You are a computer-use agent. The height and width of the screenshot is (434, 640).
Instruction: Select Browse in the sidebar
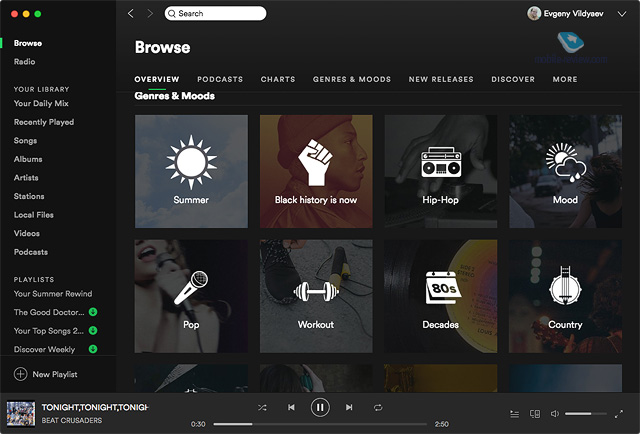pyautogui.click(x=28, y=43)
